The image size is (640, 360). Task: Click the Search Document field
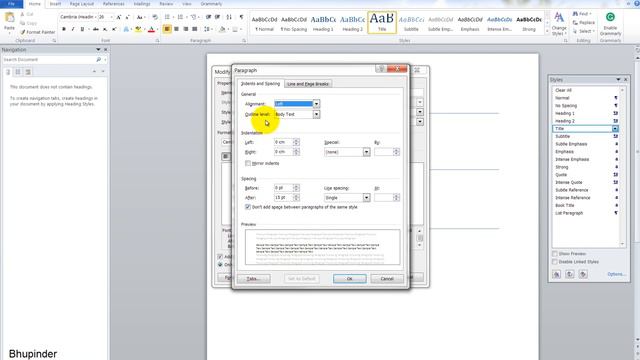(49, 60)
